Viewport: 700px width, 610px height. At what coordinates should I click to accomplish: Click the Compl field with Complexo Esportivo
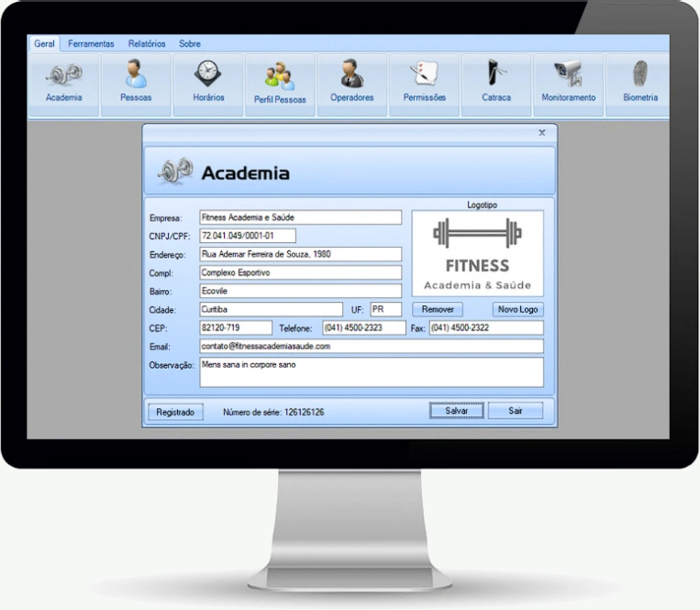coord(300,272)
